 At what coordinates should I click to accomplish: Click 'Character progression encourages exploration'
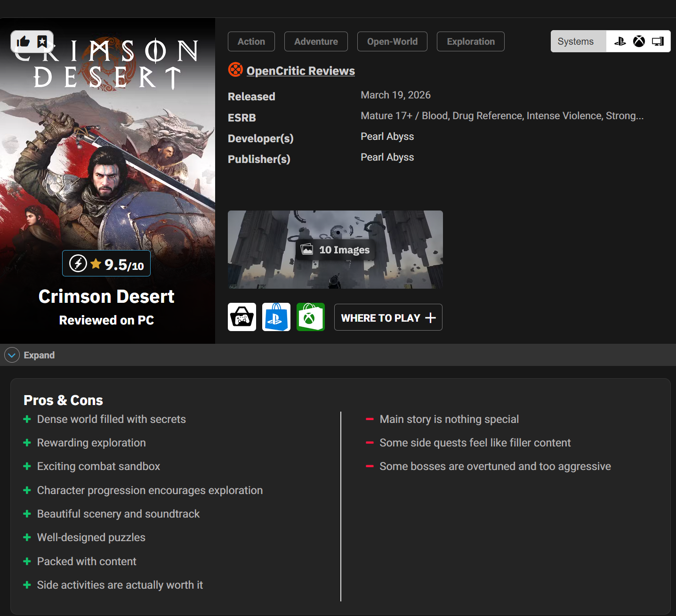point(150,490)
